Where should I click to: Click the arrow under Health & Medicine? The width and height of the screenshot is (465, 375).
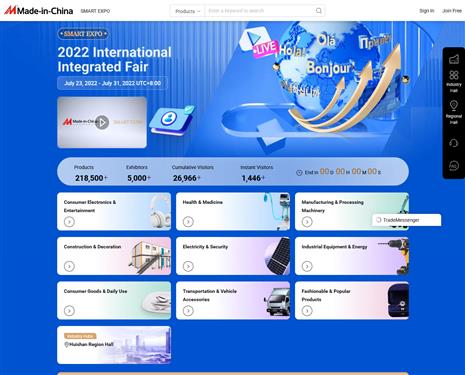[188, 221]
